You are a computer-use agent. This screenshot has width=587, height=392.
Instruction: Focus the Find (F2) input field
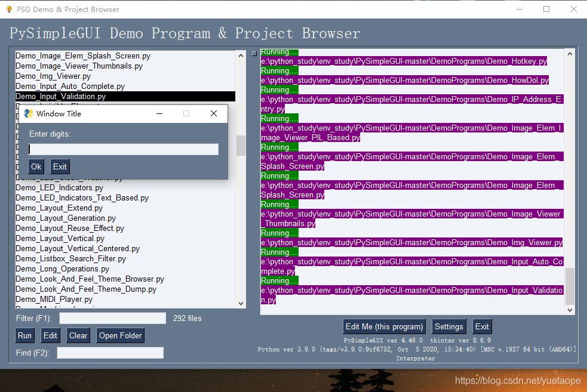click(x=110, y=353)
